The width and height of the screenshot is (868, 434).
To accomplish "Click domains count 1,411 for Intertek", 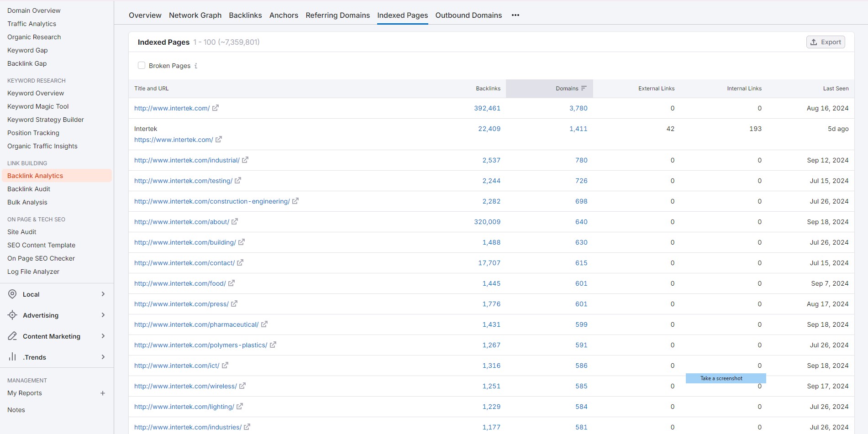I will [x=579, y=129].
